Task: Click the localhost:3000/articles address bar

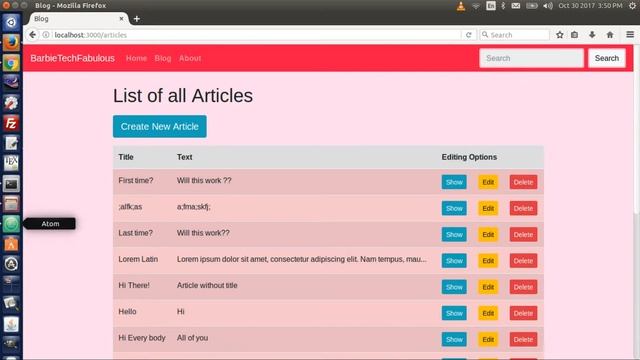Action: (257, 35)
